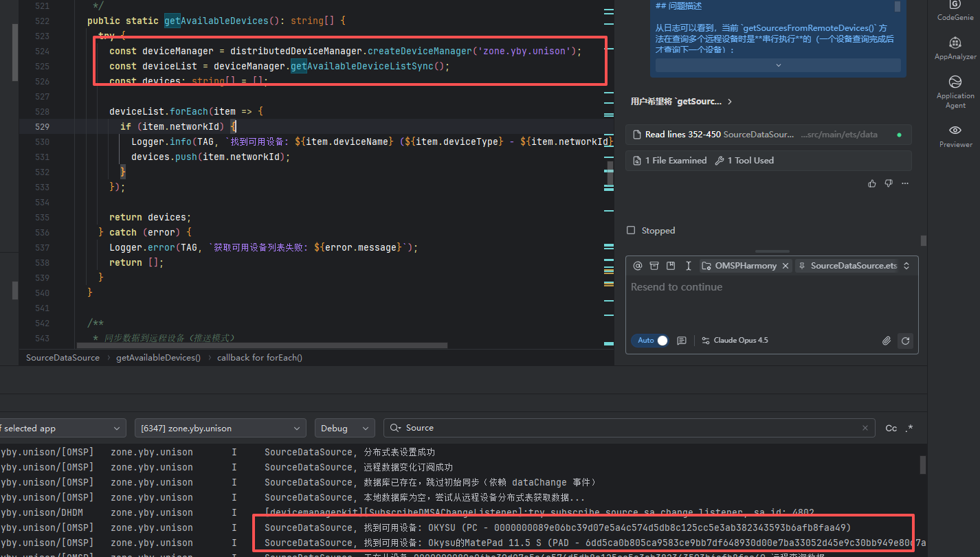Toggle case-sensitive Cc filter in log search
The width and height of the screenshot is (980, 557).
point(891,428)
